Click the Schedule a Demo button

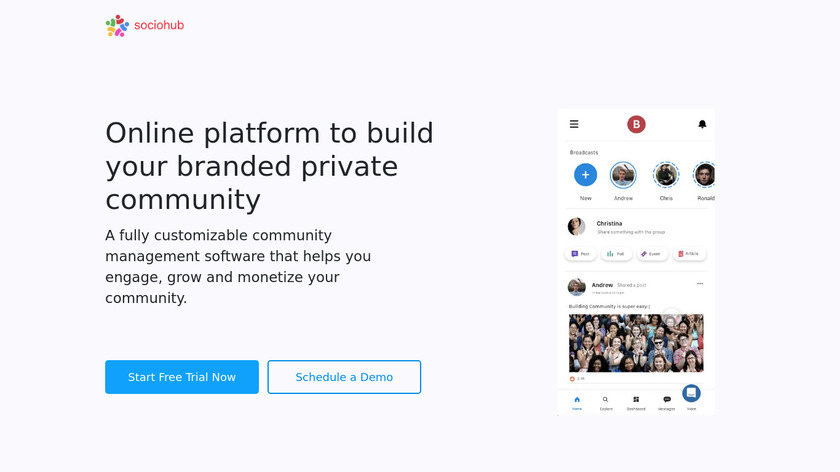point(344,377)
